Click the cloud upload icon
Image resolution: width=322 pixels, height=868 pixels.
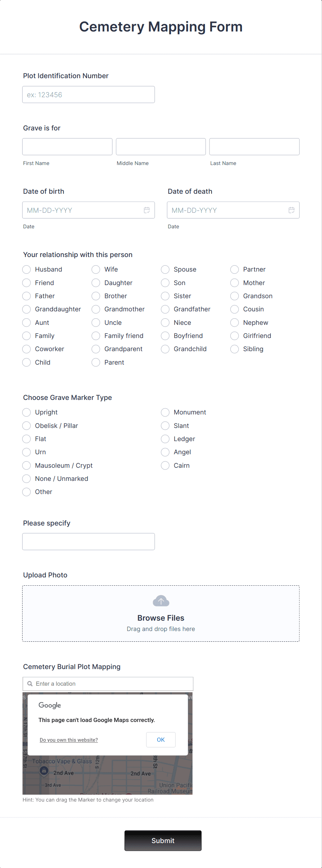point(161,601)
